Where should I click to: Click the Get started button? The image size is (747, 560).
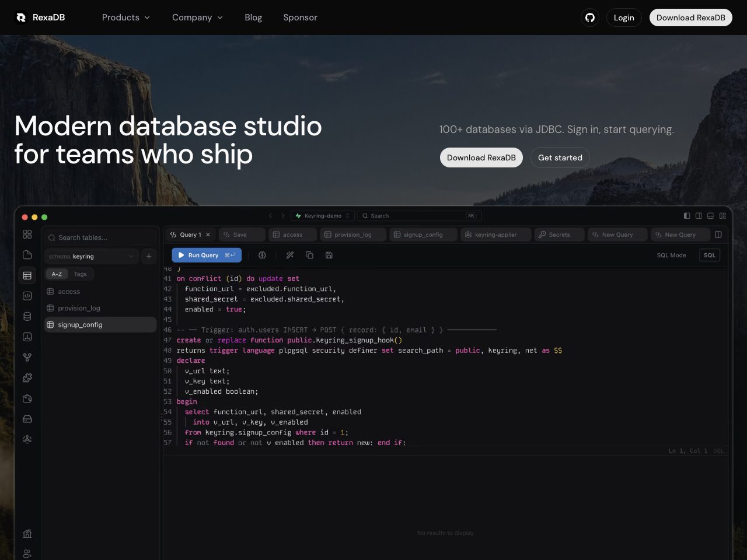(560, 157)
